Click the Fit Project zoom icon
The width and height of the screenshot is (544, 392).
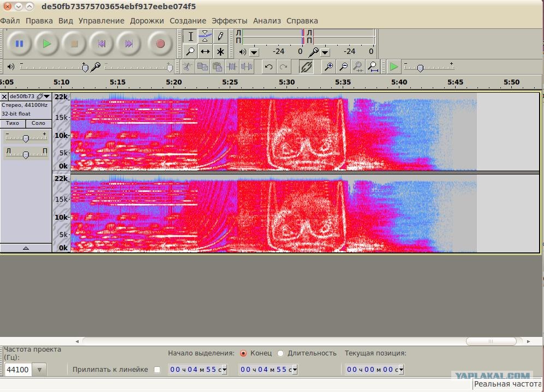(x=373, y=67)
